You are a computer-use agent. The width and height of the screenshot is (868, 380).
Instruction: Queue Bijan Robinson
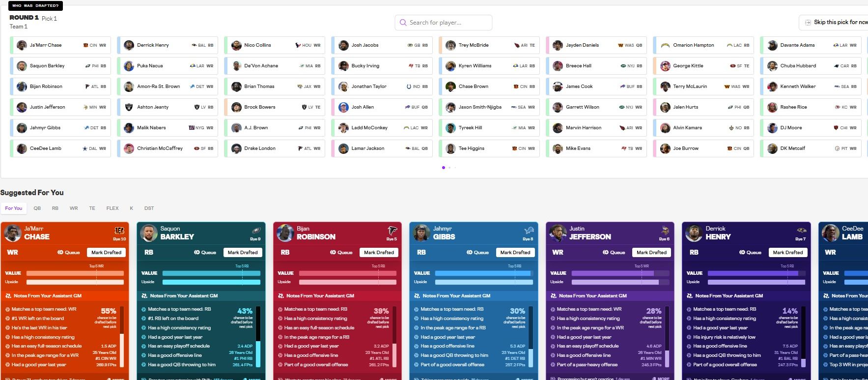click(x=341, y=253)
